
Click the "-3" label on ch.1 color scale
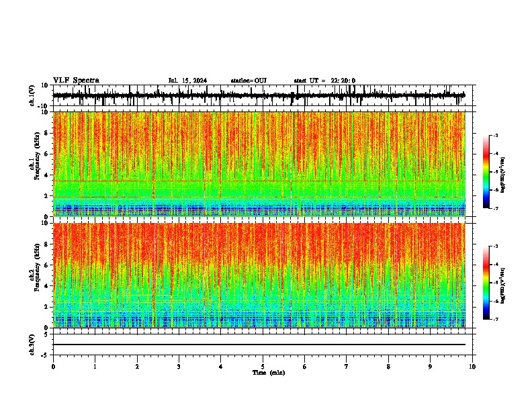coord(495,135)
